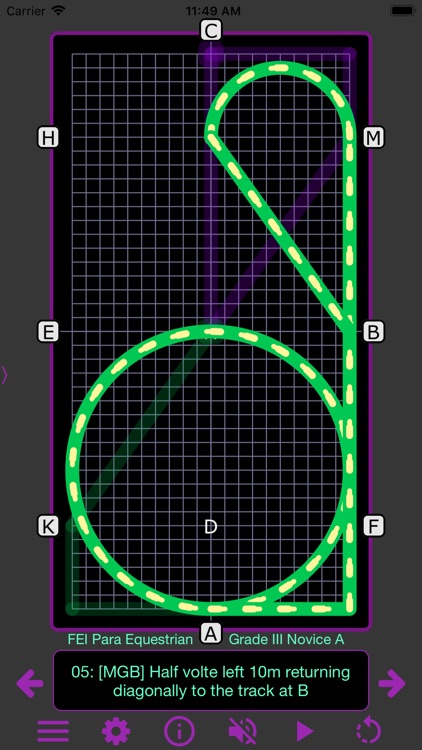Toggle sound with the muted speaker icon
The height and width of the screenshot is (750, 422).
(243, 731)
